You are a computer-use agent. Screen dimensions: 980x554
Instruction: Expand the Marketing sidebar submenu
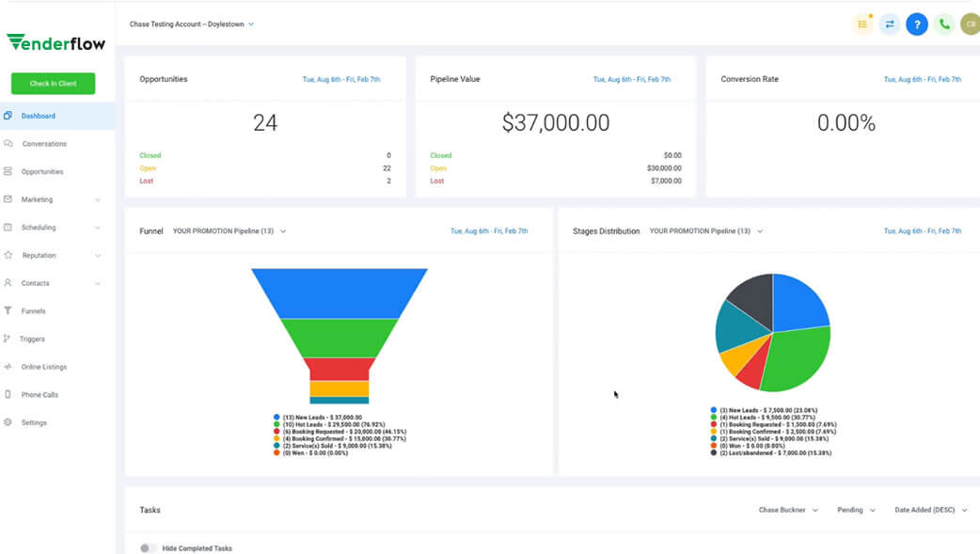coord(98,200)
